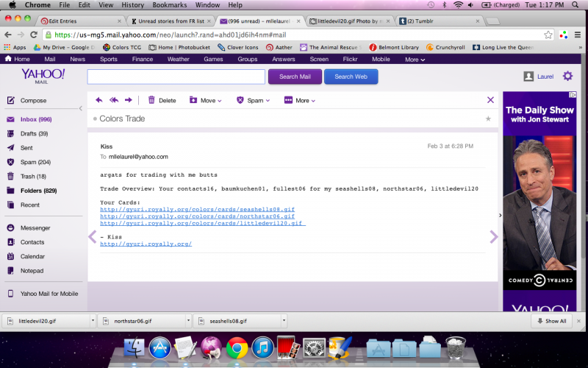Reload the page with the refresh icon
The image size is (588, 368).
[34, 35]
